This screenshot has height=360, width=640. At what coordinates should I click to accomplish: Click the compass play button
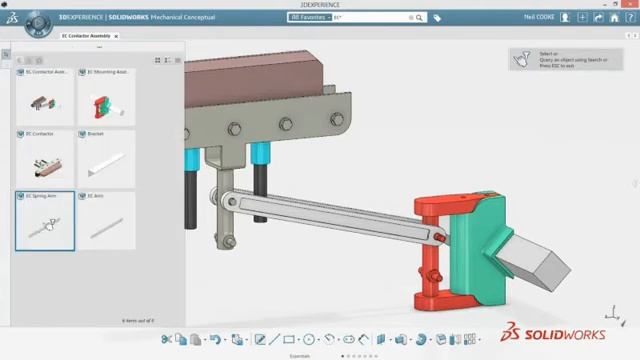point(38,24)
